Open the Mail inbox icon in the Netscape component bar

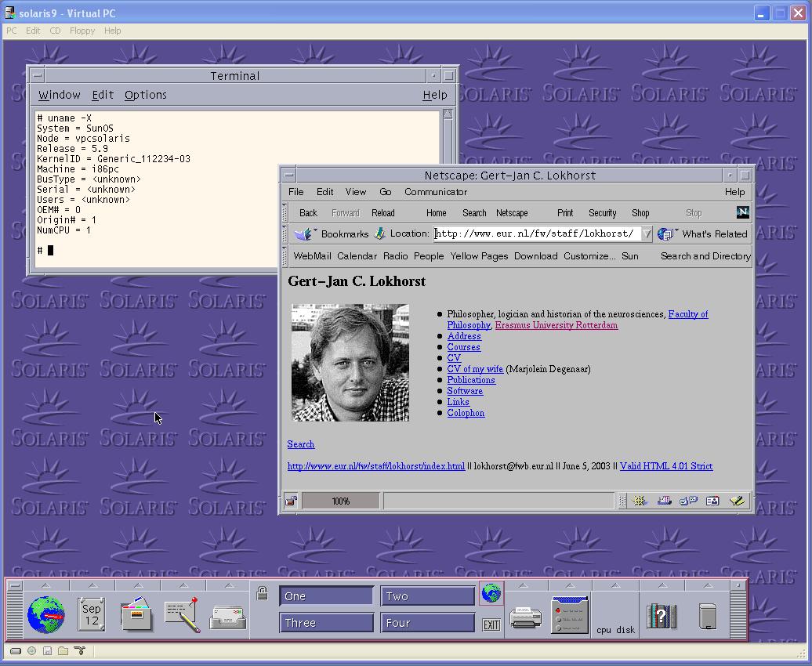[665, 501]
